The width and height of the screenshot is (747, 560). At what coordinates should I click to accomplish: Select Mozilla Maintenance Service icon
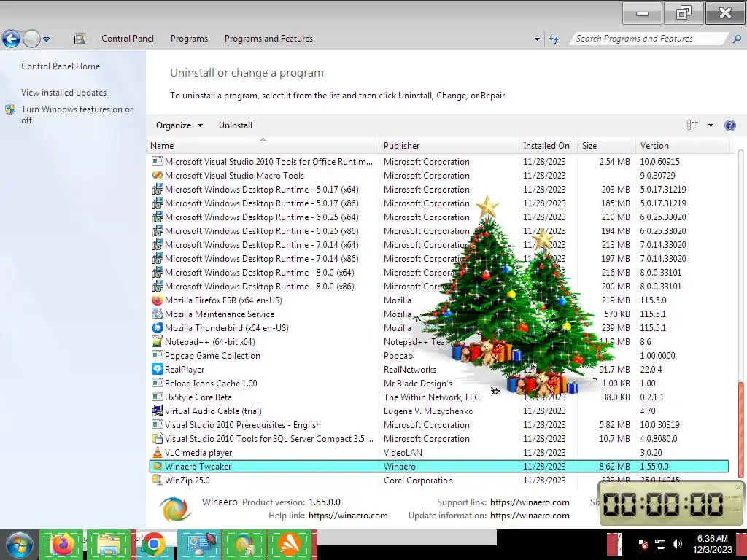[158, 314]
